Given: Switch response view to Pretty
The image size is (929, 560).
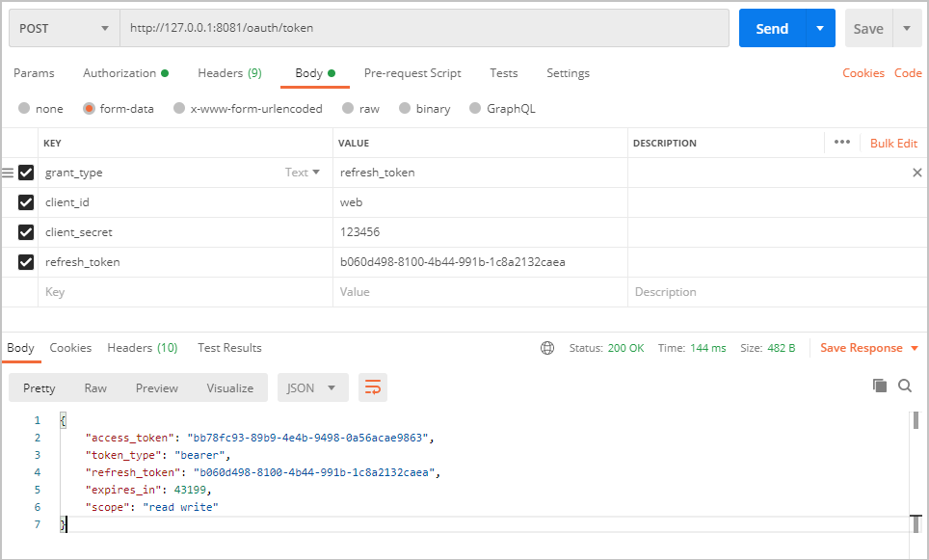Looking at the screenshot, I should pyautogui.click(x=40, y=387).
